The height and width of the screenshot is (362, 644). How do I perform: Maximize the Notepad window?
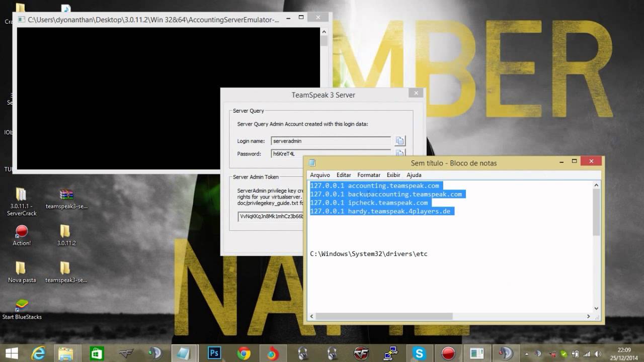pos(574,161)
